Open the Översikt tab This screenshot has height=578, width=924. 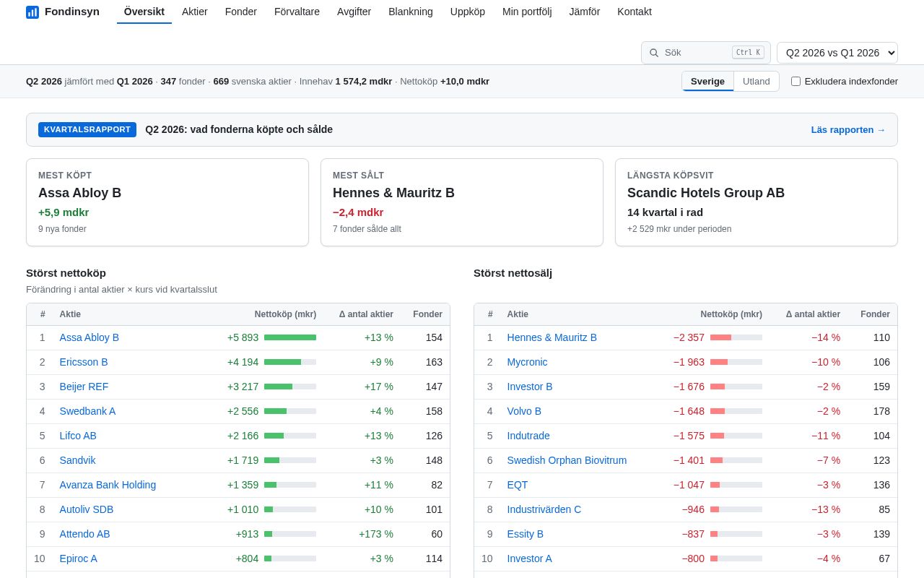click(144, 12)
